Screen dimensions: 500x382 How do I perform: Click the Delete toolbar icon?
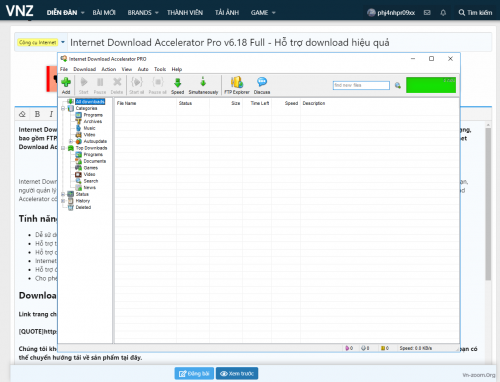117,85
